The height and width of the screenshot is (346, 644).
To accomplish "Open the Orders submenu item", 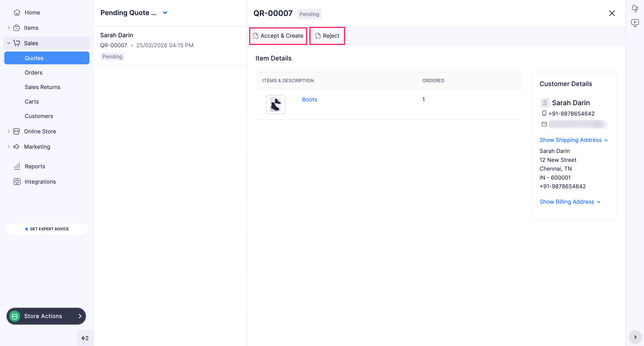I will (33, 73).
